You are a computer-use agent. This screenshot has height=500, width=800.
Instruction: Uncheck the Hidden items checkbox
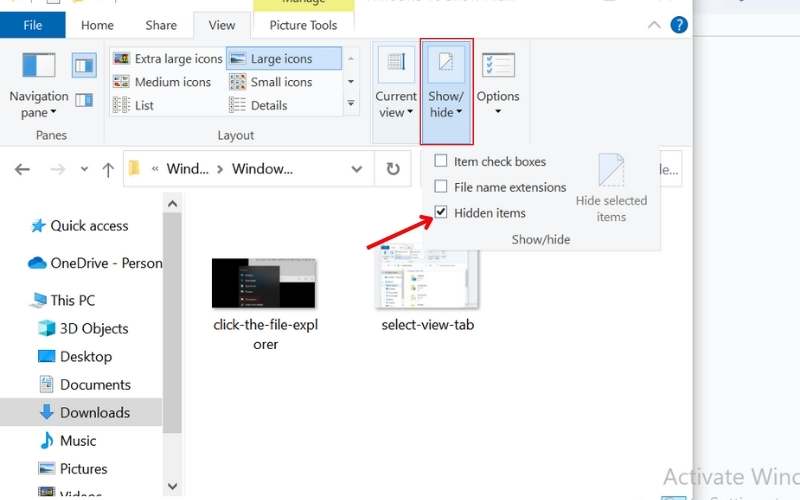point(441,212)
